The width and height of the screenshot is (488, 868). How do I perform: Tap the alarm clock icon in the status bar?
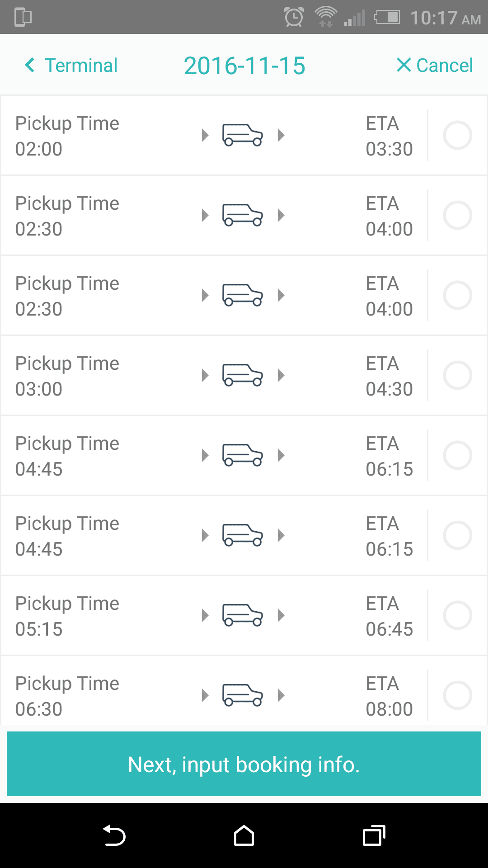click(294, 17)
